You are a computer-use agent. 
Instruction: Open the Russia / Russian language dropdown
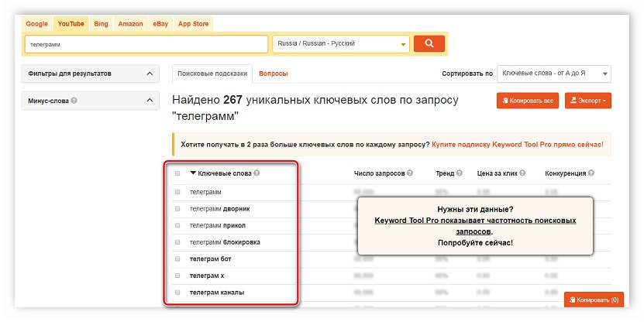pos(341,44)
